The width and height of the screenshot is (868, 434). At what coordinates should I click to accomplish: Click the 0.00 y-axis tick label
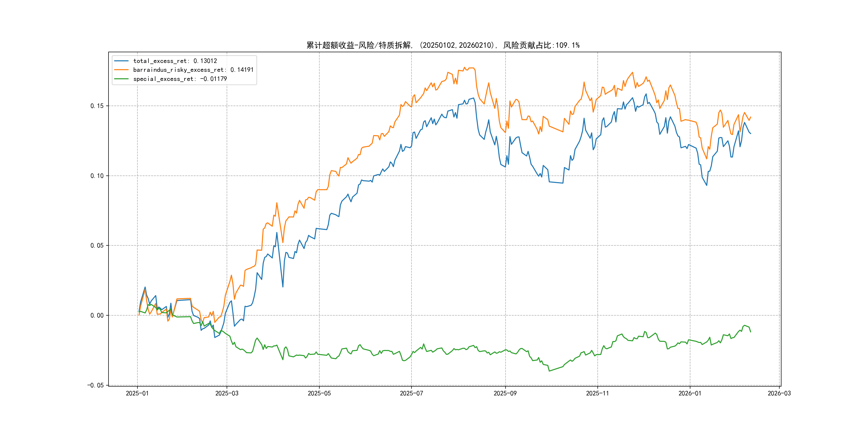click(x=97, y=315)
